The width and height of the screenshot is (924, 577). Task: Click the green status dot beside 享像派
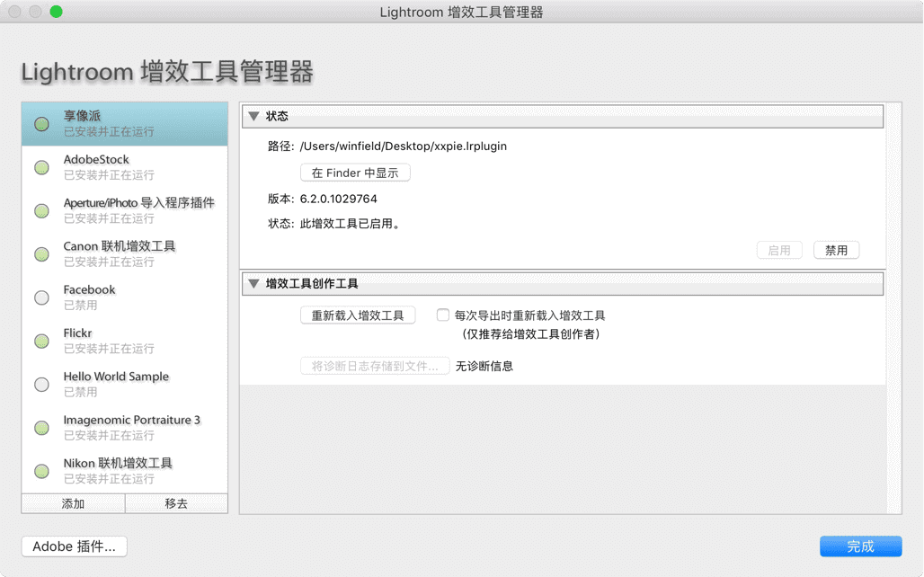41,124
